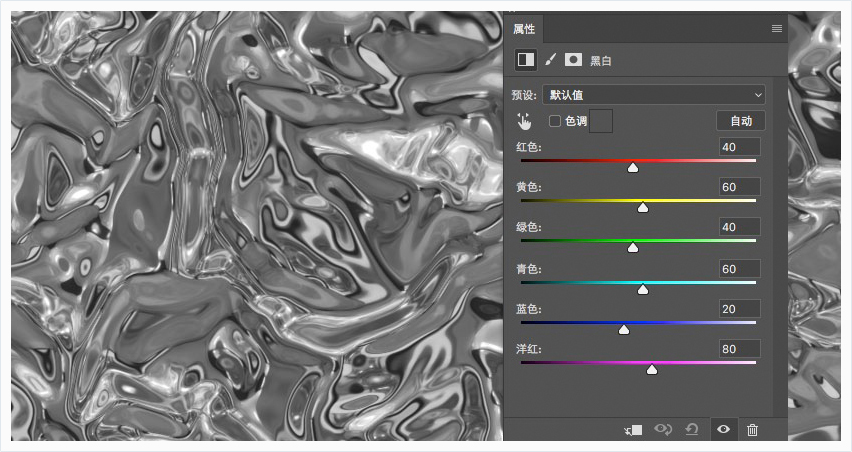This screenshot has height=452, width=852.
Task: Click the 洋红 magenta slider handle
Action: [652, 369]
